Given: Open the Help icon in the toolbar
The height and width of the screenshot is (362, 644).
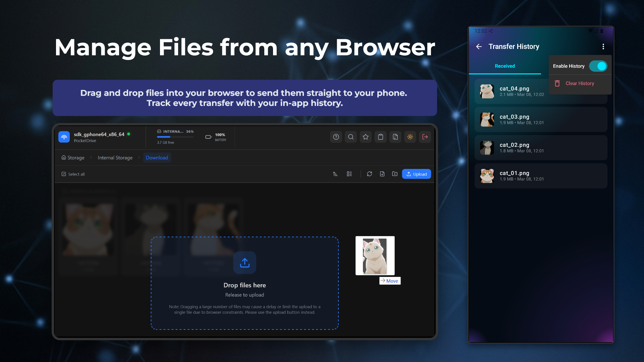Looking at the screenshot, I should point(336,137).
